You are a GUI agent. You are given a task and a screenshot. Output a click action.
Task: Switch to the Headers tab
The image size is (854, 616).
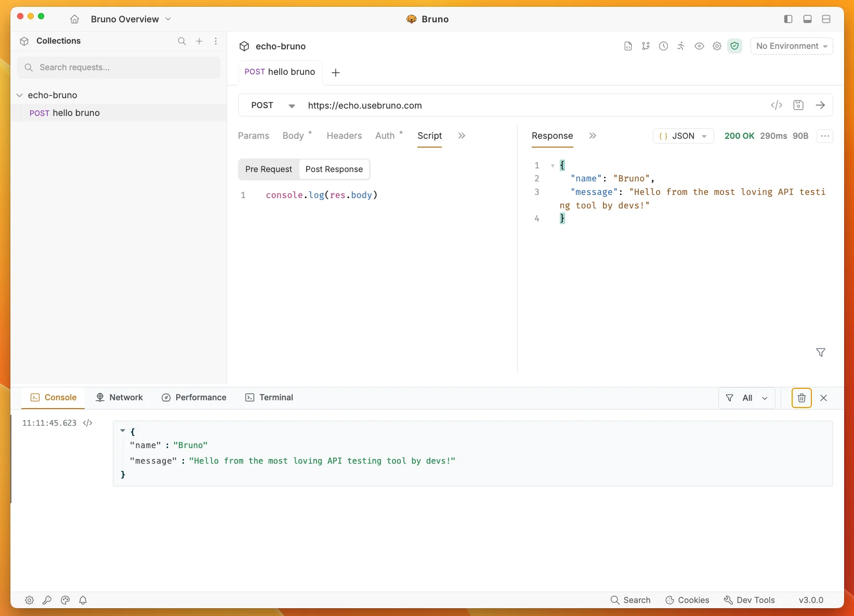pyautogui.click(x=344, y=136)
